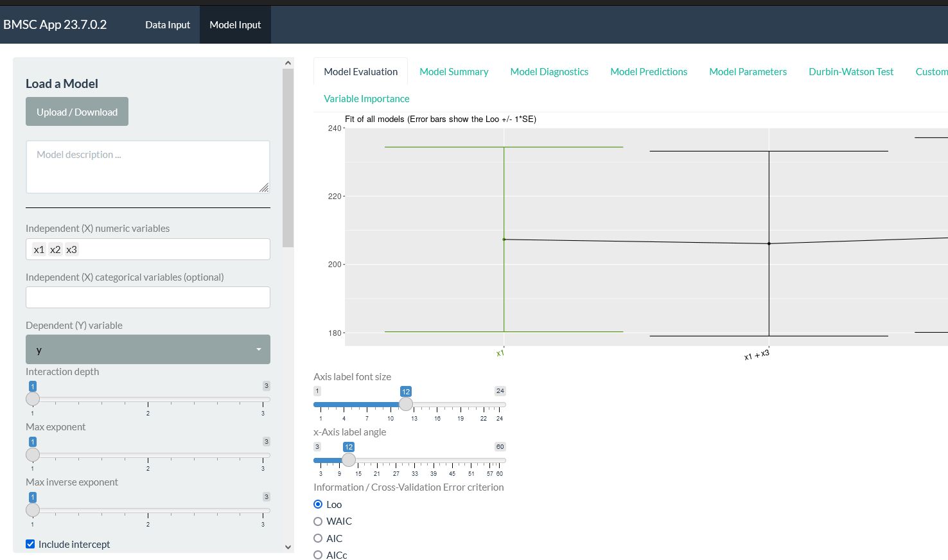Image resolution: width=948 pixels, height=560 pixels.
Task: Switch to the Model Diagnostics tab
Action: point(549,71)
